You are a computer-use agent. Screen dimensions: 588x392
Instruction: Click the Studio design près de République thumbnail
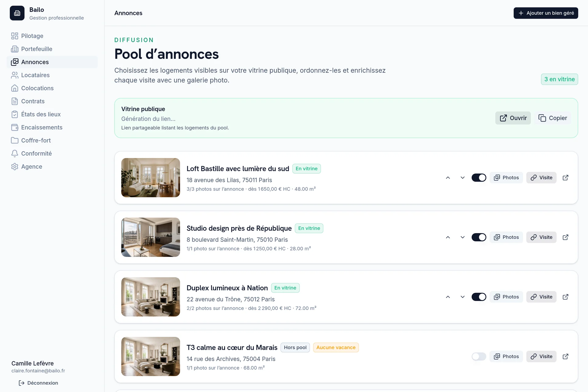[x=151, y=237]
